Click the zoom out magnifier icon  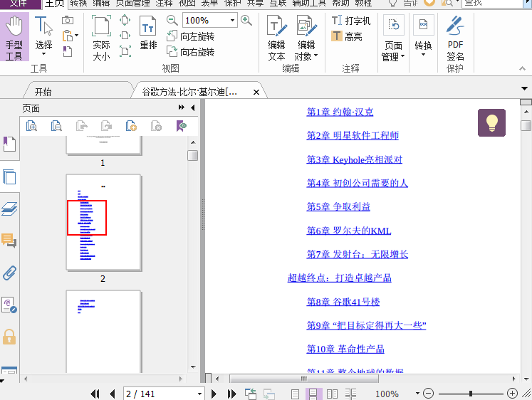172,21
